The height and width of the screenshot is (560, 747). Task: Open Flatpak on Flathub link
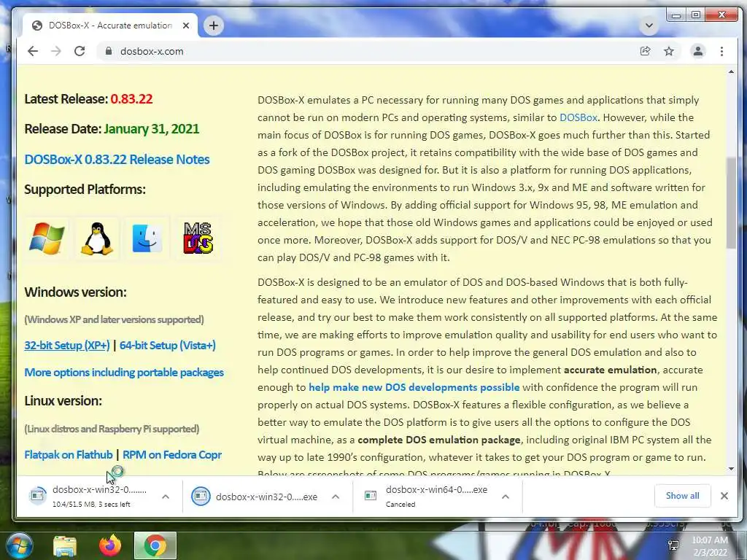[69, 455]
